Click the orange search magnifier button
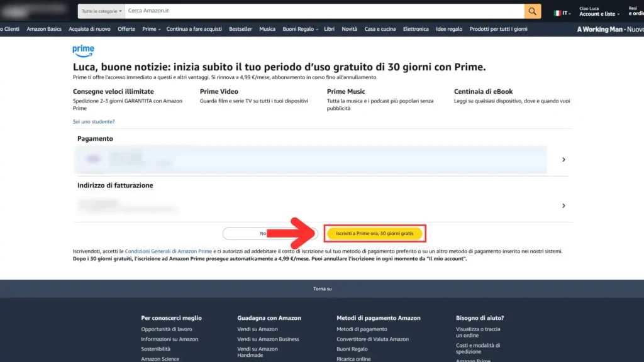Image resolution: width=644 pixels, height=362 pixels. (x=532, y=11)
